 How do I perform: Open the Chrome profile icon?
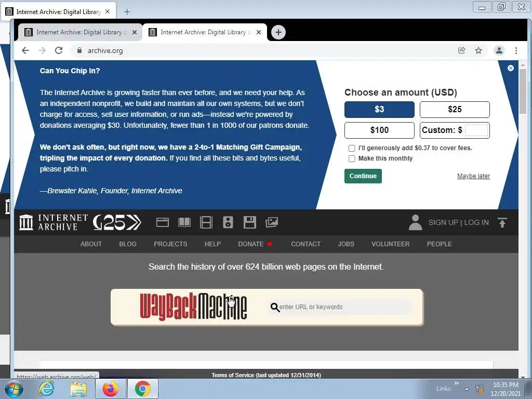coord(499,50)
